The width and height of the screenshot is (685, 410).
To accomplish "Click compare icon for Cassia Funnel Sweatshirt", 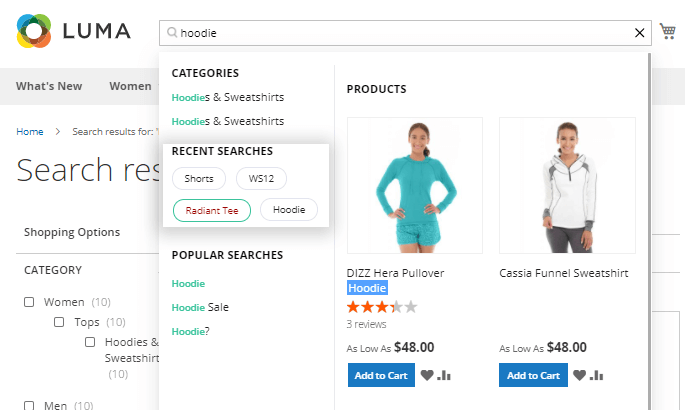I will coord(596,375).
